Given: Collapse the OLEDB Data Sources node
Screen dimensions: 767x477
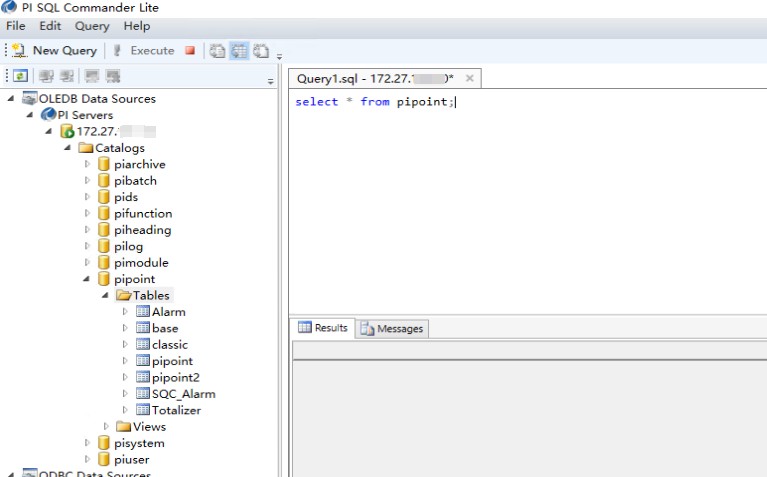Looking at the screenshot, I should [x=11, y=98].
